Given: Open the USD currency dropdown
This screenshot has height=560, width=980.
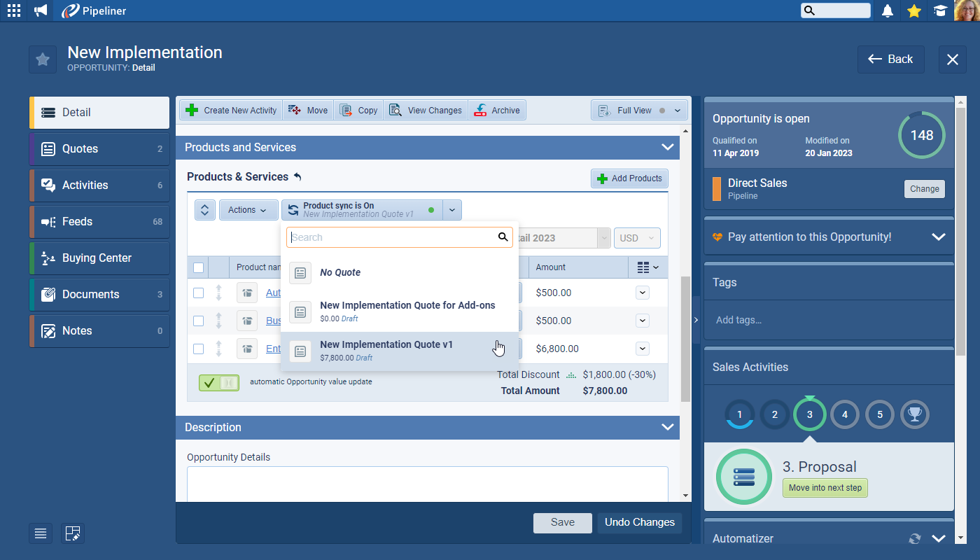Looking at the screenshot, I should (x=637, y=238).
